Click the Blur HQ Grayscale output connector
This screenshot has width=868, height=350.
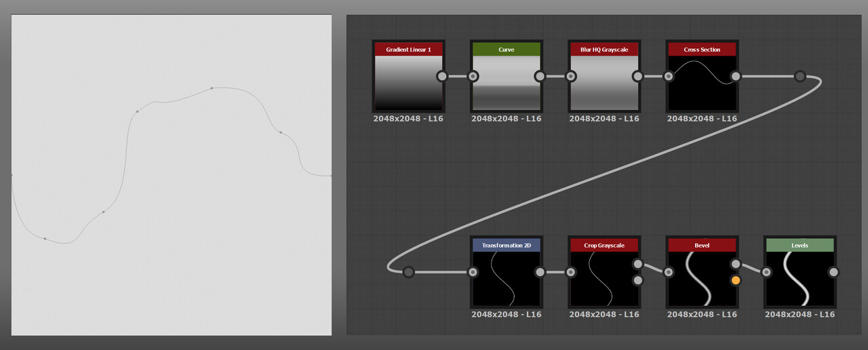tap(637, 77)
